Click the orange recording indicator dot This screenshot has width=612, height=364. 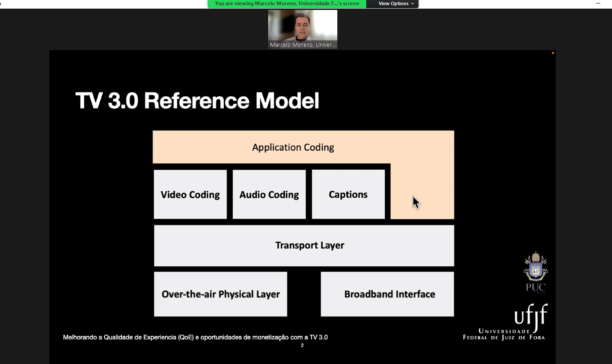coord(553,53)
